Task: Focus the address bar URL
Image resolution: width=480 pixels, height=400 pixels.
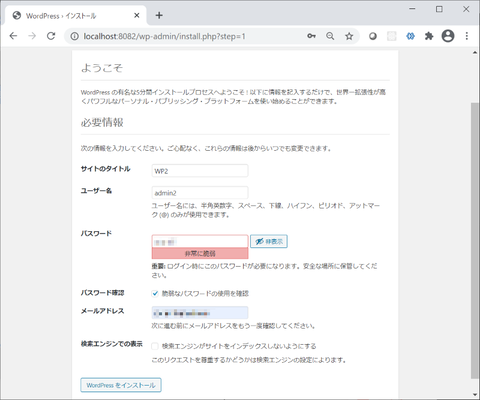Action: click(164, 36)
